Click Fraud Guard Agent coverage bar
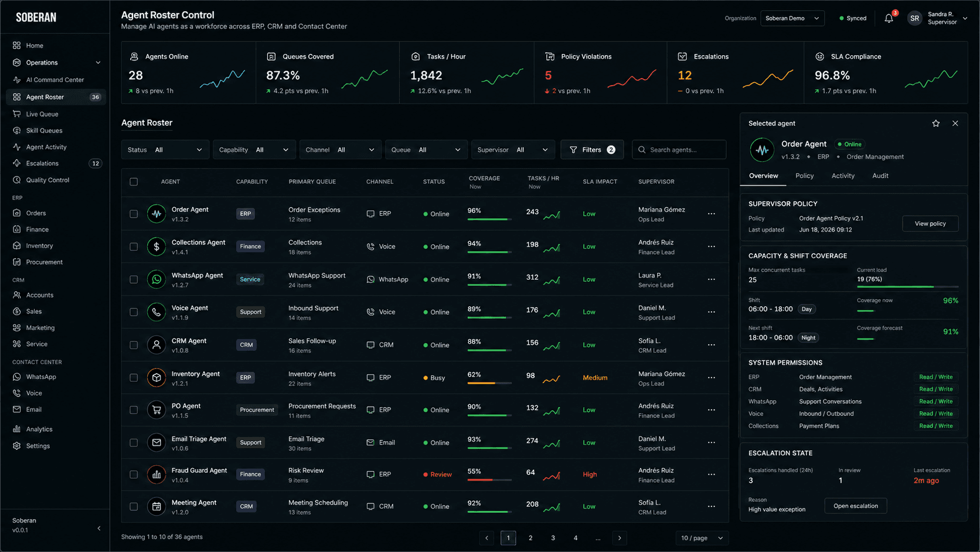980x552 pixels. point(489,480)
